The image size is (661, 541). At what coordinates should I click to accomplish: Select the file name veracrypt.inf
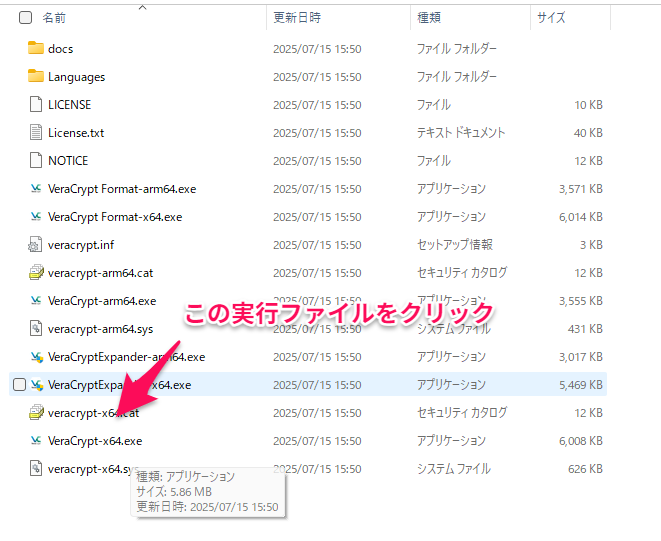[x=81, y=245]
